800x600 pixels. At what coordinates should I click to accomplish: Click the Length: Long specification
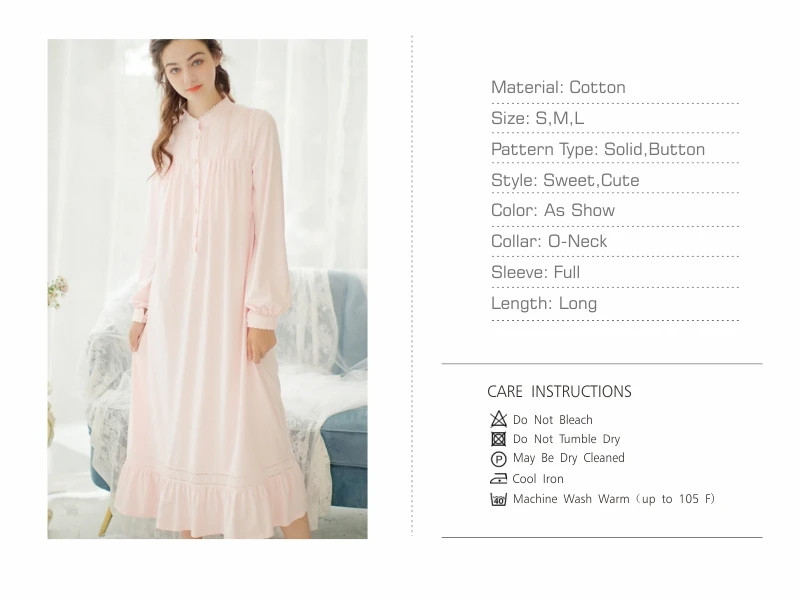point(544,304)
